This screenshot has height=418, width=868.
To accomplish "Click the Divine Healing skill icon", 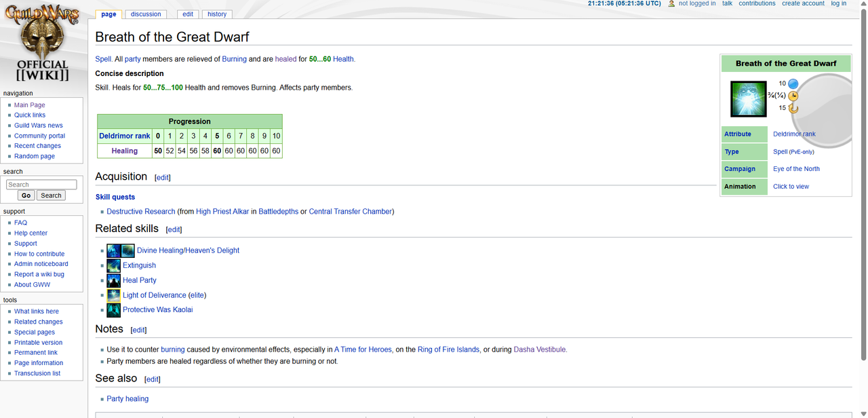I will pos(113,250).
